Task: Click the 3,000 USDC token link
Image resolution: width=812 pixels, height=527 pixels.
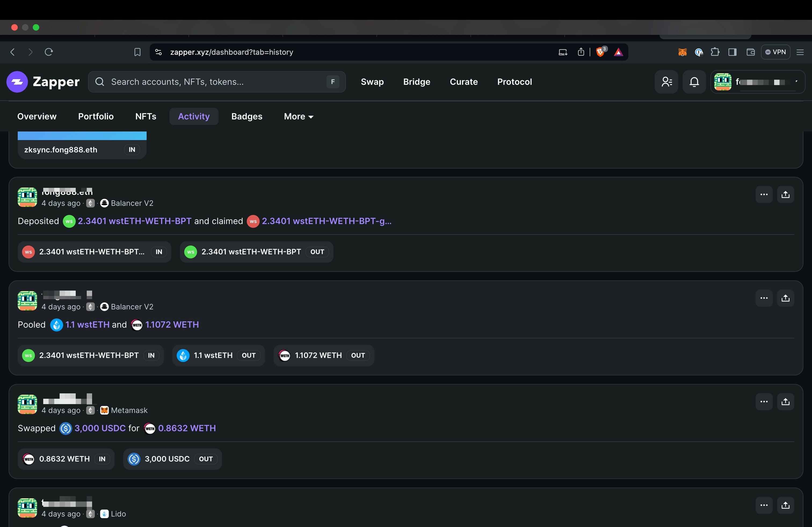Action: click(100, 428)
